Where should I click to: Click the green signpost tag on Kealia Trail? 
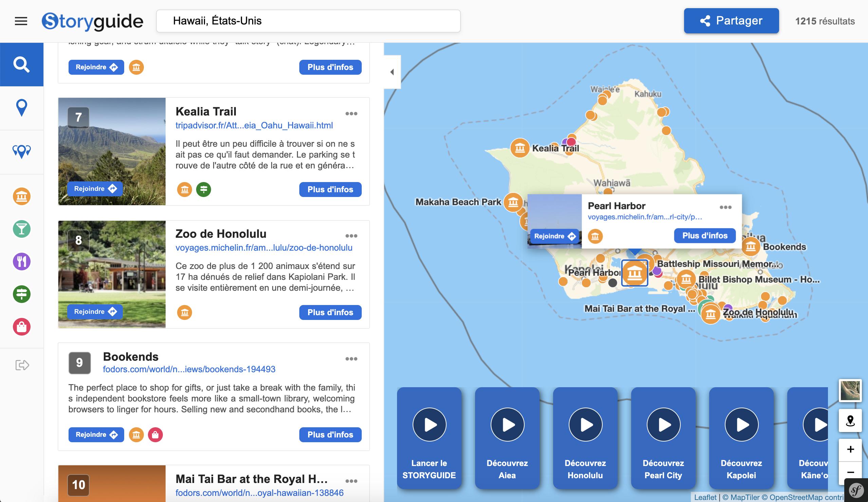click(x=204, y=189)
